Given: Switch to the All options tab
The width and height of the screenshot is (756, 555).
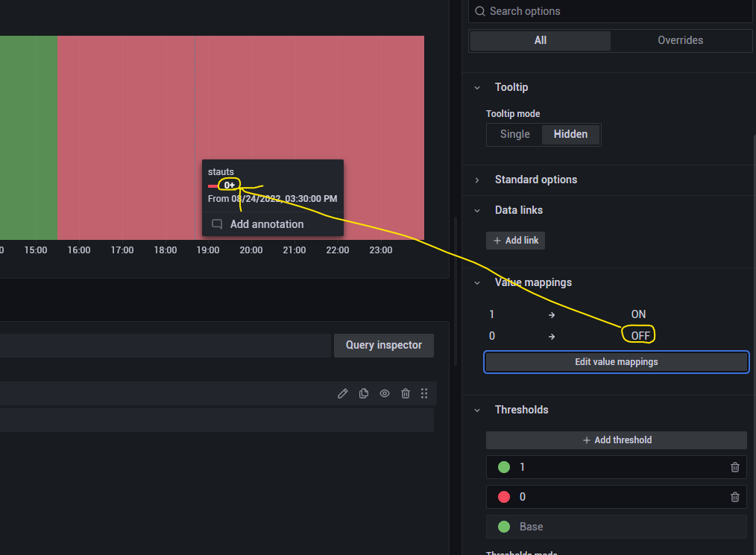Looking at the screenshot, I should 540,40.
